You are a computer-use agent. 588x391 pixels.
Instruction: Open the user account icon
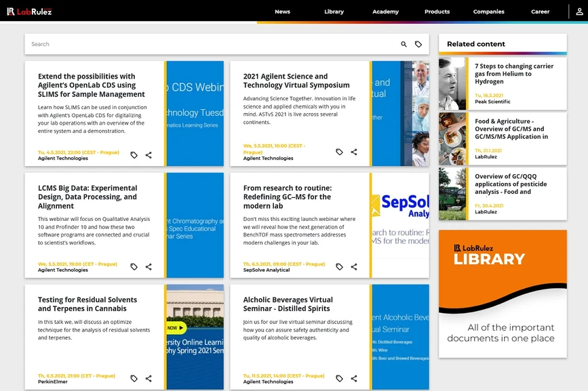(579, 12)
